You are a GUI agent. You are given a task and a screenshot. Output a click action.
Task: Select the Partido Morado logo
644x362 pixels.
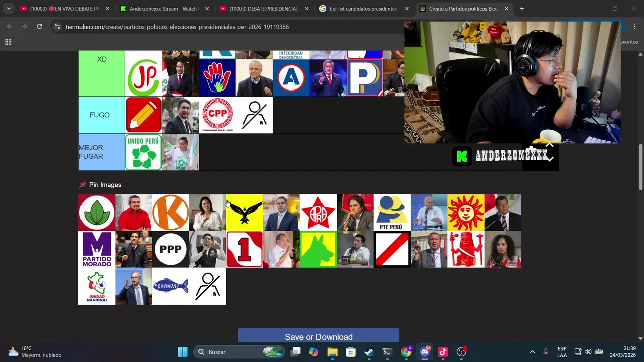97,249
